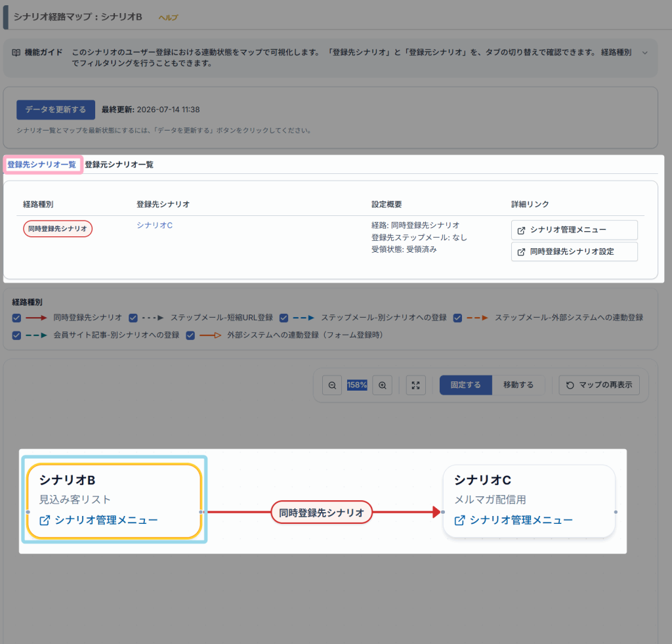The image size is (672, 644).
Task: Switch to the 登録先シナリオ一覧 tab
Action: pos(41,165)
